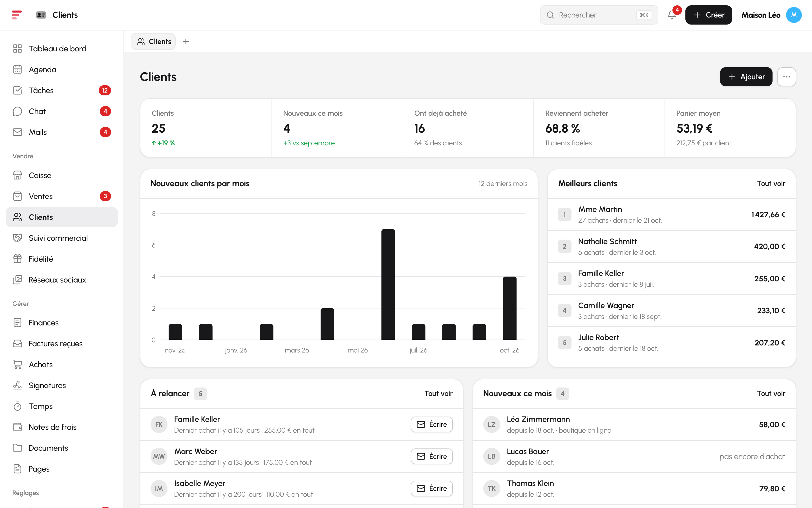Click Tout voir in À relancer
Viewport: 812px width, 508px height.
pos(438,393)
